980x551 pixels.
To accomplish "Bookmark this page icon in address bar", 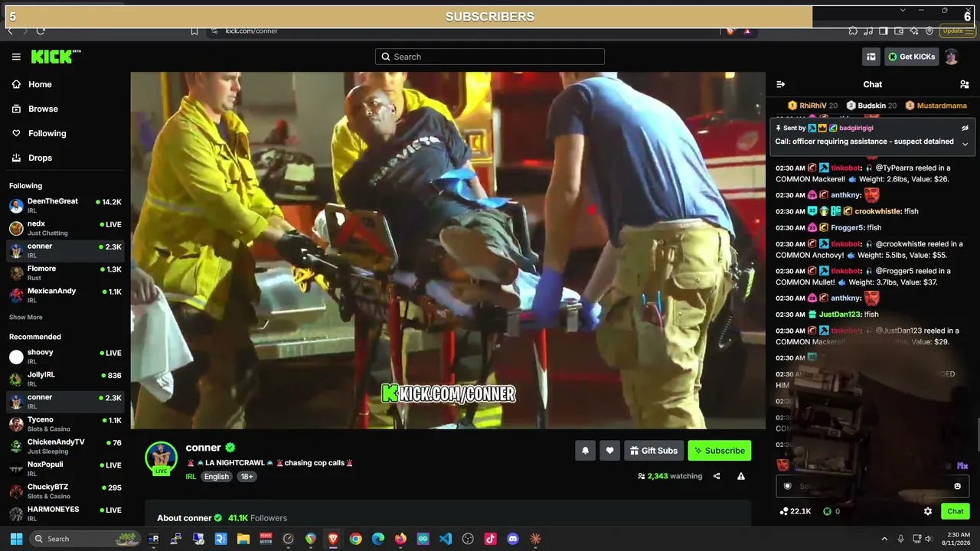I will coord(194,31).
